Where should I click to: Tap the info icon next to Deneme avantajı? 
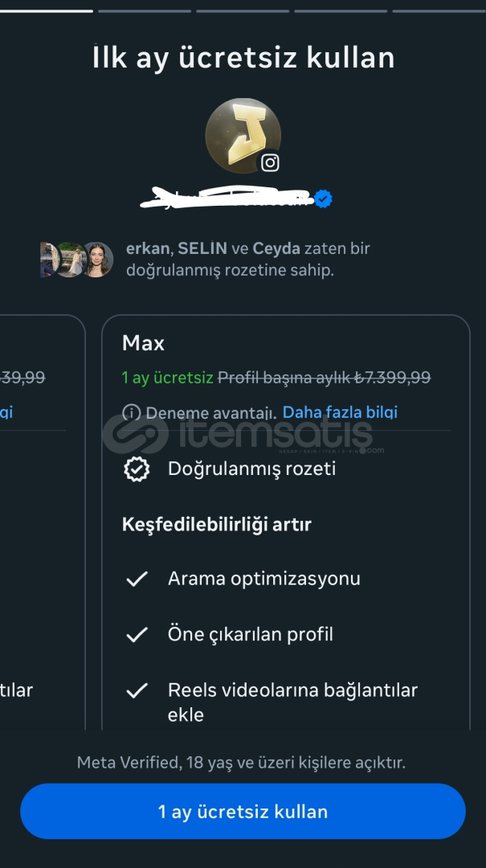[x=132, y=413]
